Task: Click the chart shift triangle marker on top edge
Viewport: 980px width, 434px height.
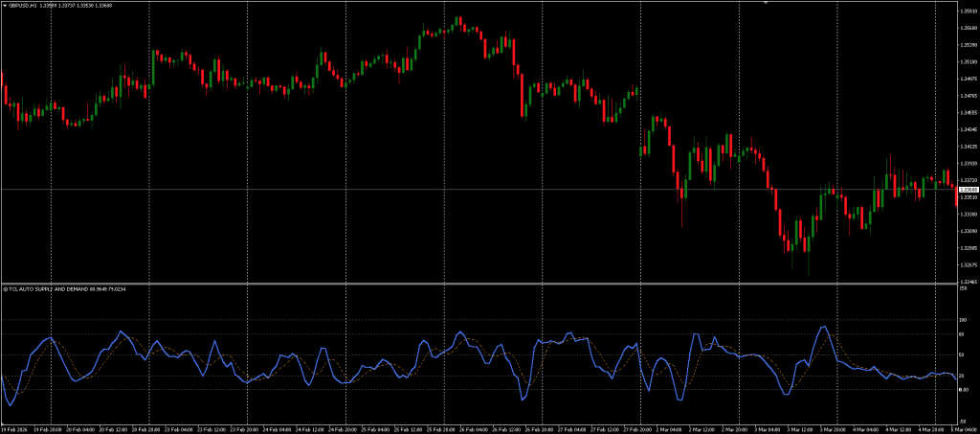Action: point(765,3)
